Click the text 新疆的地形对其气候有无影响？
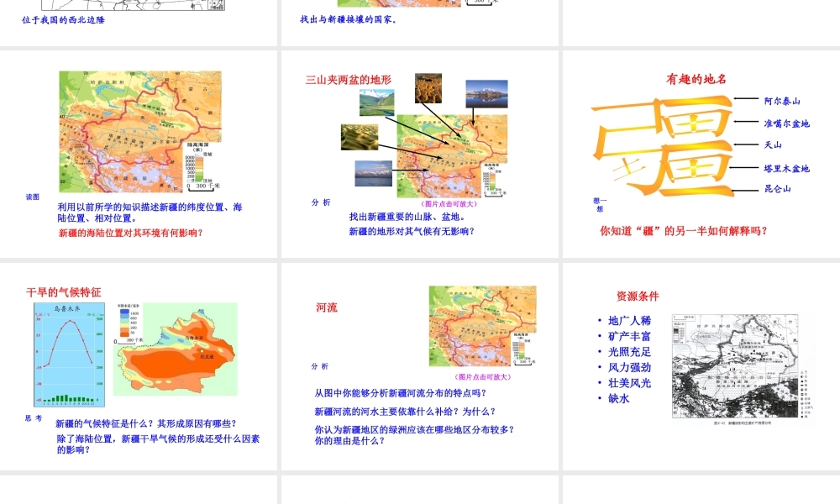Viewport: 840px width, 504px height. coord(412,231)
